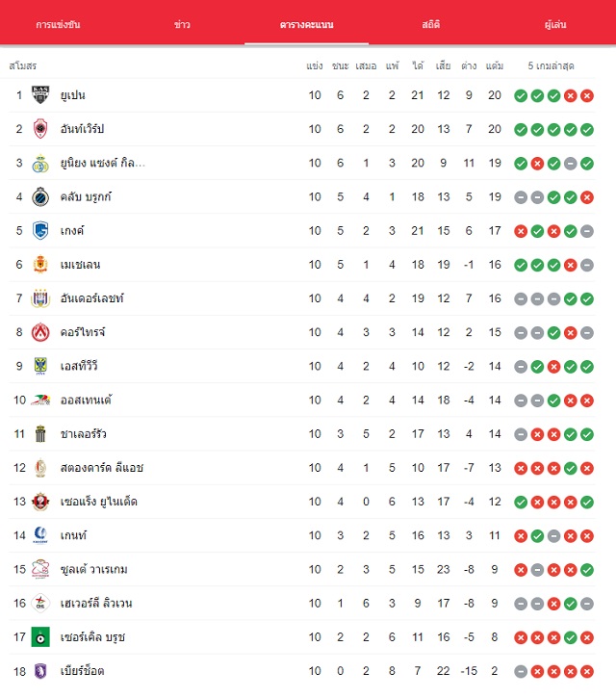Screen dimensions: 616x698
Task: Go to the ผู้เล่น tab
Action: [555, 24]
